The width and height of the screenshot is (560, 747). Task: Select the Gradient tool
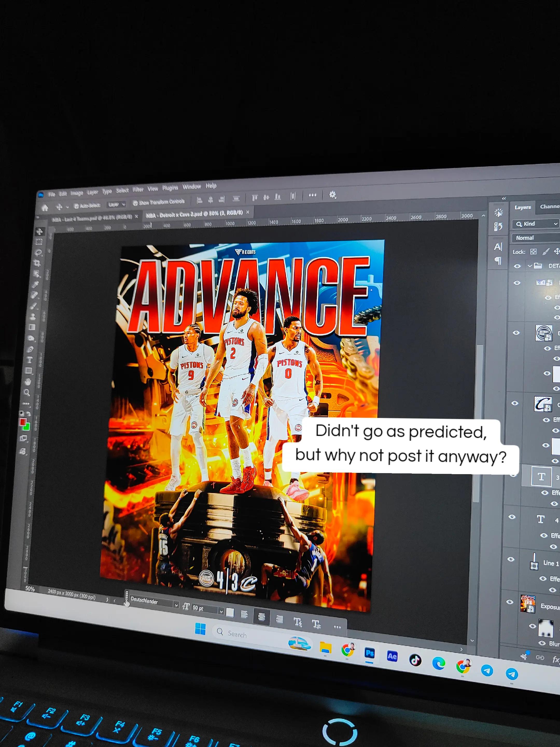(32, 327)
